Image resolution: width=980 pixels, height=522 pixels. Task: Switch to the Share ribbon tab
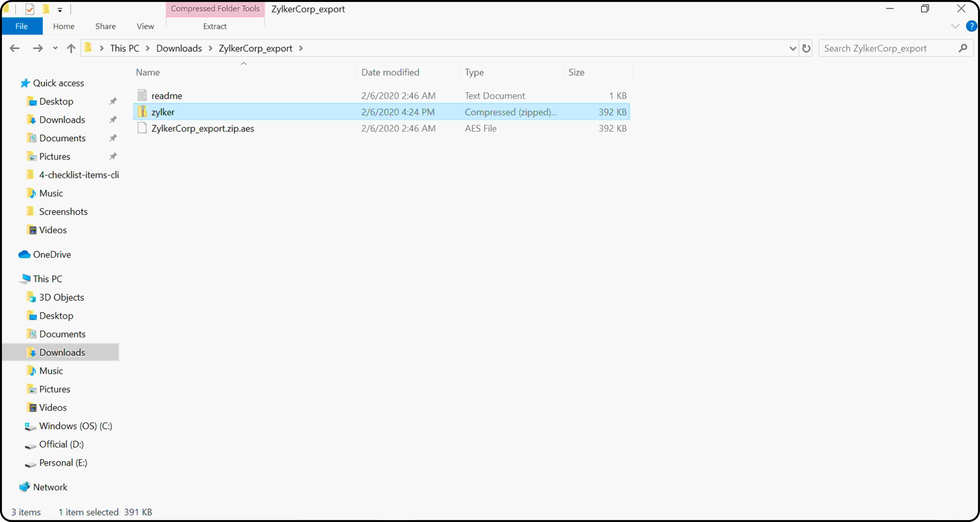point(105,26)
